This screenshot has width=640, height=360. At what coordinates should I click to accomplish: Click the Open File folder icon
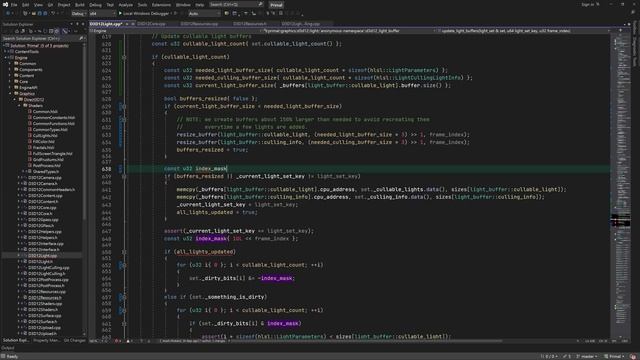coord(34,13)
